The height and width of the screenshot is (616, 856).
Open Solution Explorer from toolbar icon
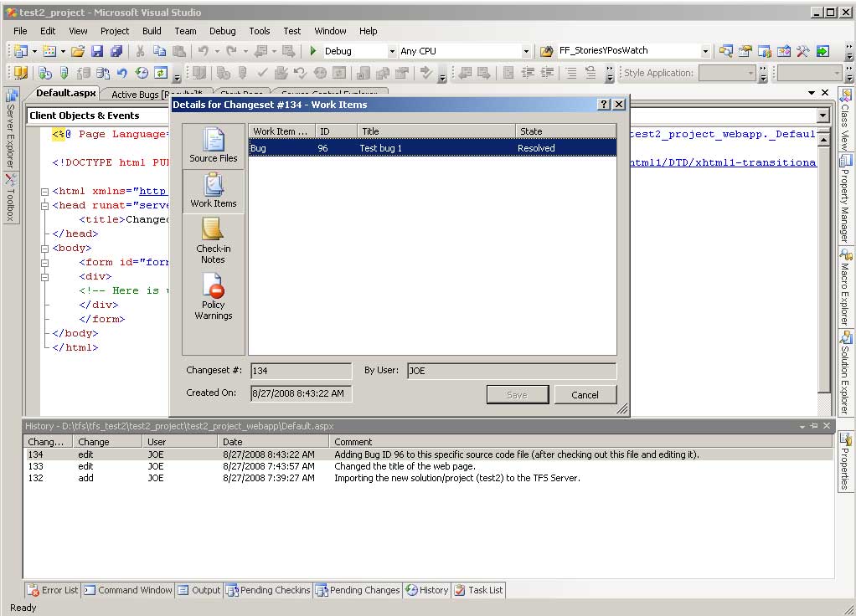coord(726,51)
